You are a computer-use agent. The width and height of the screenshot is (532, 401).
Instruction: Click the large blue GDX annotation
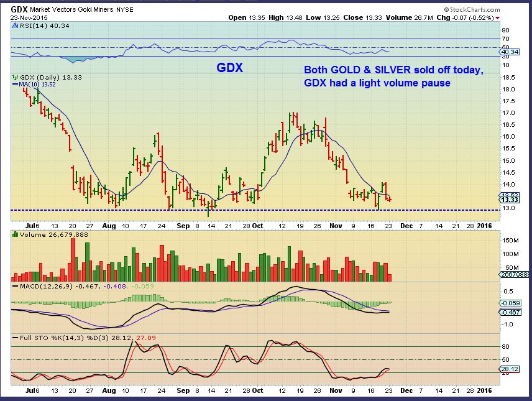coord(230,68)
